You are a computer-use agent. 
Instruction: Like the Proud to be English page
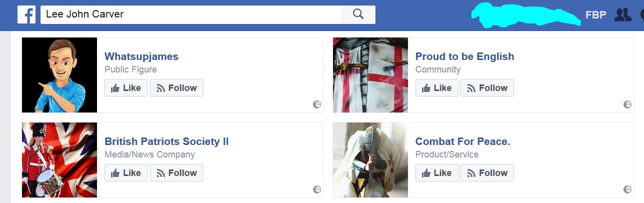(436, 87)
